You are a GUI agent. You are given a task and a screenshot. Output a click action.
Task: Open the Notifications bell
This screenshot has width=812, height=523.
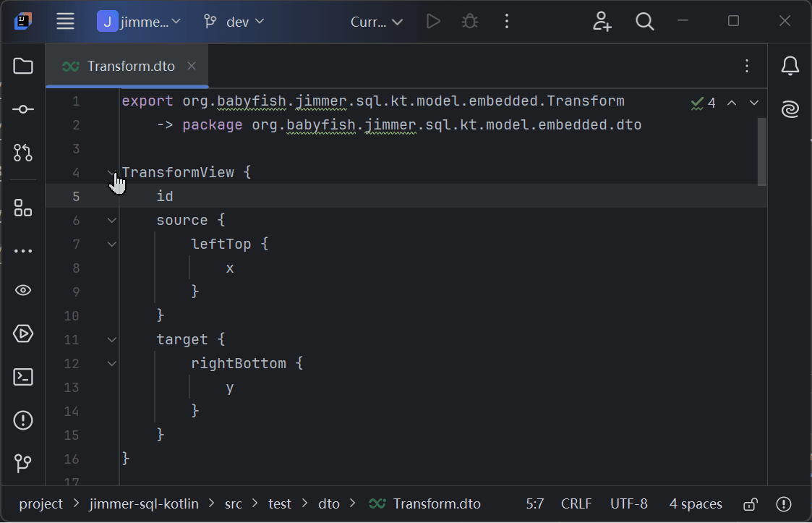tap(790, 66)
